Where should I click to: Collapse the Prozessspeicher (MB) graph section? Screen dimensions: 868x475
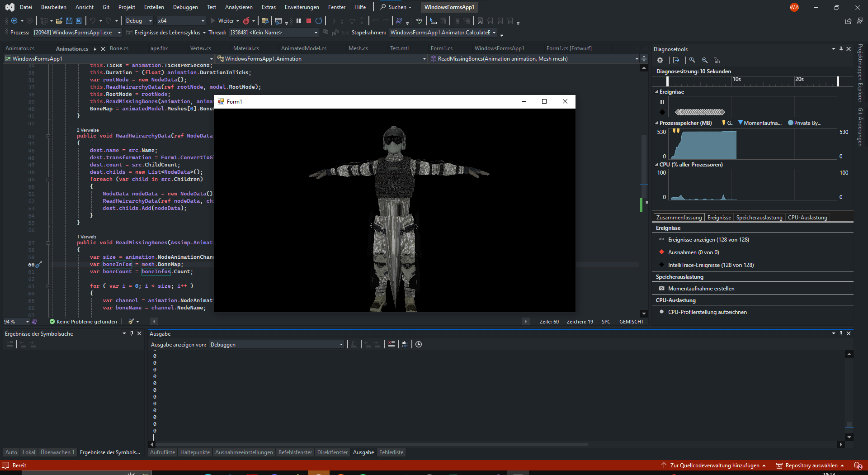pos(656,123)
